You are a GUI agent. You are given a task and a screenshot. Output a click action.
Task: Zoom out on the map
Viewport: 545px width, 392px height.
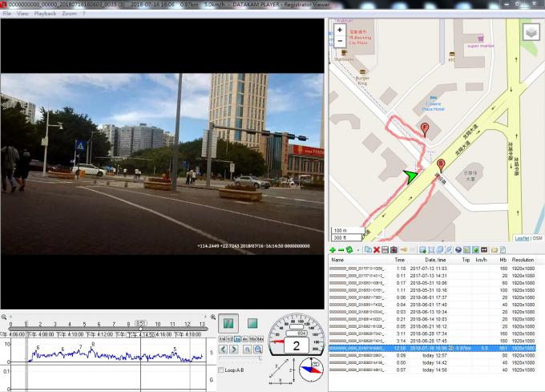coord(340,41)
